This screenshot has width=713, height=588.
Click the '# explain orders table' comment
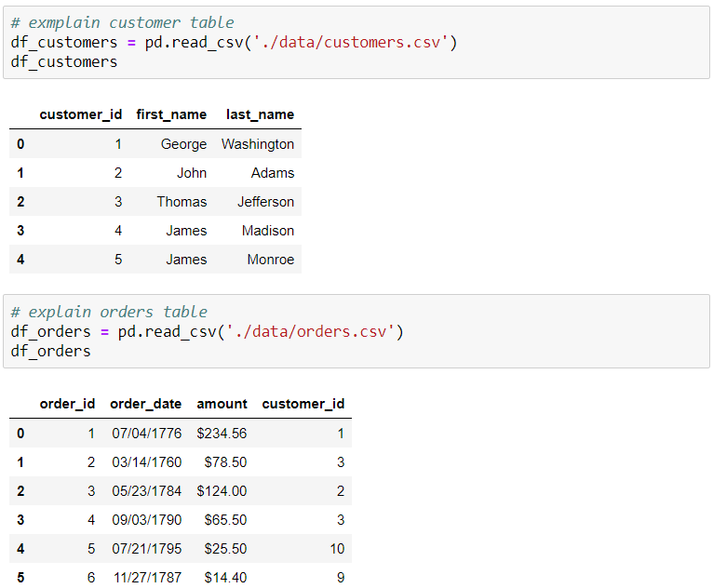pyautogui.click(x=109, y=313)
